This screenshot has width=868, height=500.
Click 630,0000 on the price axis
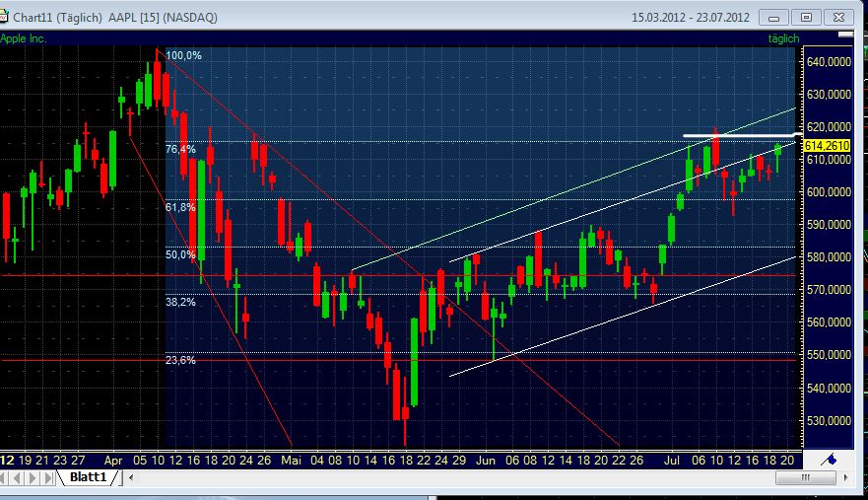tap(830, 95)
